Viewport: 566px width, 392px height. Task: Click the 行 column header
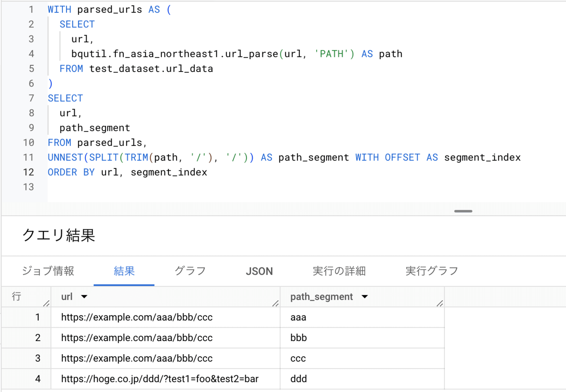26,297
